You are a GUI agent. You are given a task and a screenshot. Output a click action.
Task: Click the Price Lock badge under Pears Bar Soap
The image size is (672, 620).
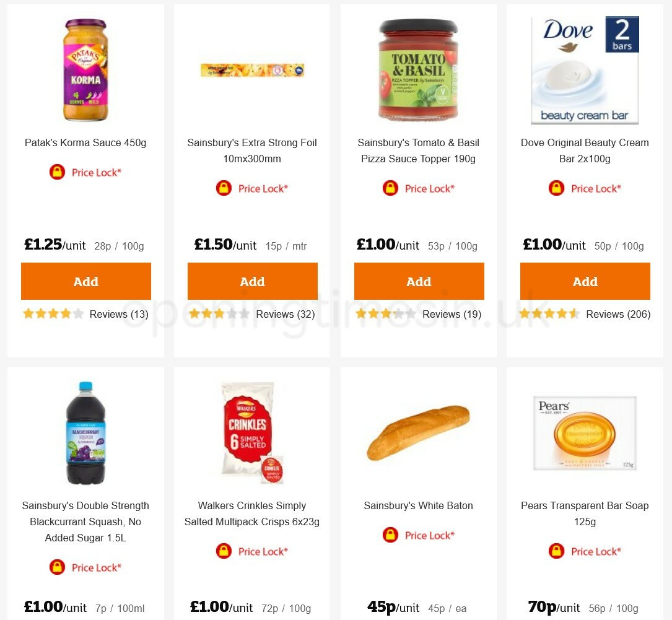click(556, 551)
